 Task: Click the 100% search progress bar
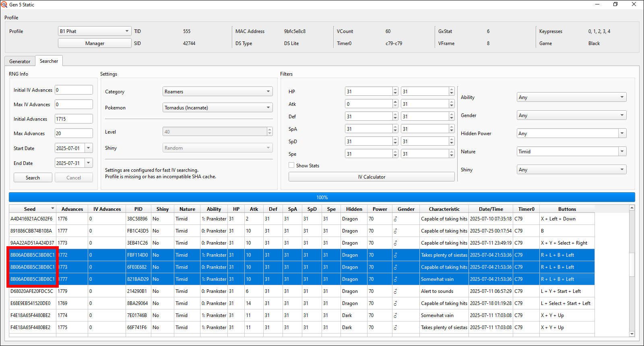coord(322,197)
